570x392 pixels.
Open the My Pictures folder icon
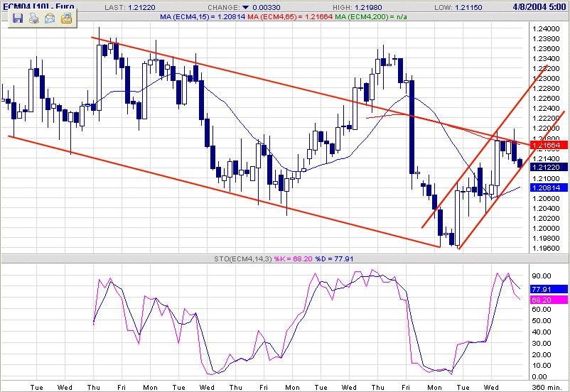pyautogui.click(x=66, y=18)
